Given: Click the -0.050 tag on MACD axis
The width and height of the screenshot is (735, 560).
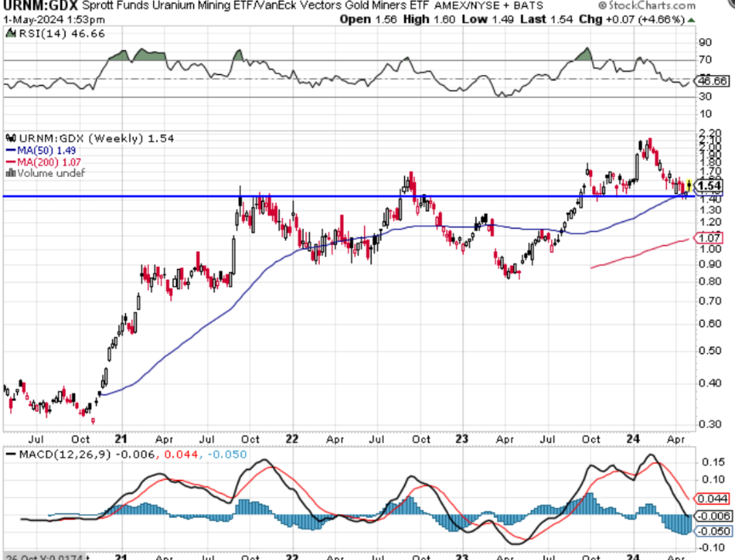Looking at the screenshot, I should coord(714,531).
